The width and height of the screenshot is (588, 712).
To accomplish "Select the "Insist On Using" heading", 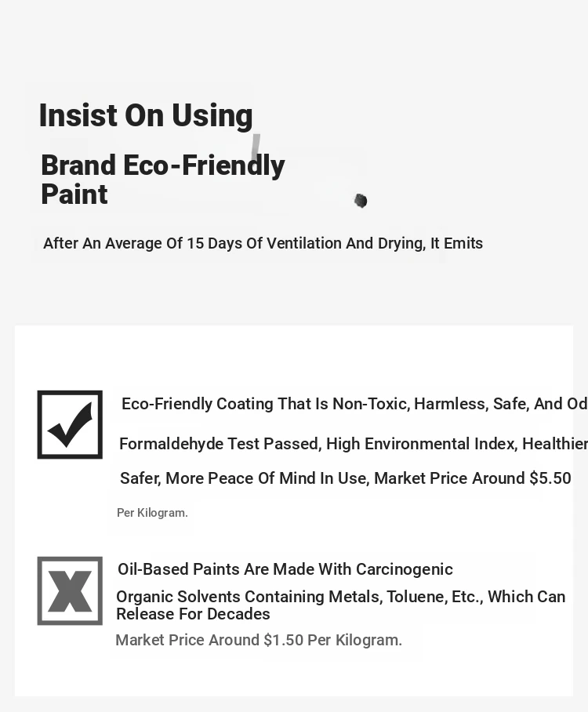I will click(x=146, y=115).
